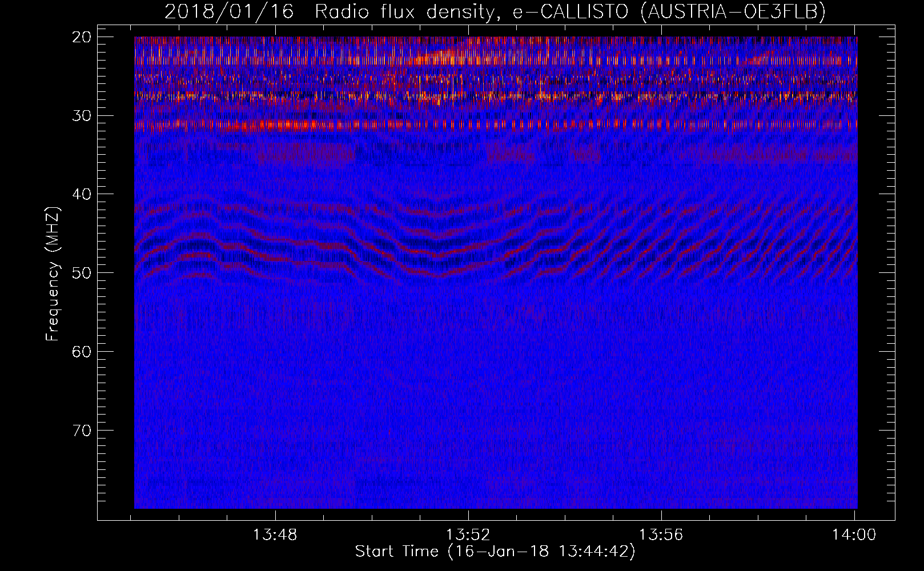Click the '13:56' time tick label
This screenshot has height=571, width=924.
click(x=661, y=535)
